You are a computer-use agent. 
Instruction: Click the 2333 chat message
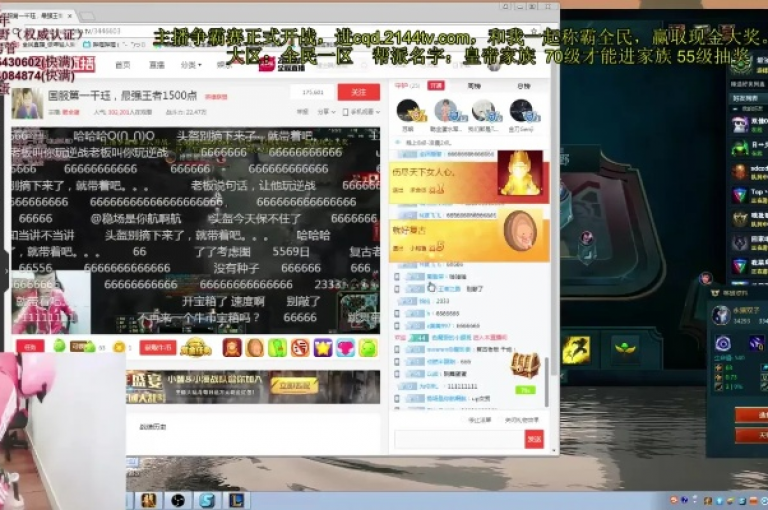click(x=442, y=301)
